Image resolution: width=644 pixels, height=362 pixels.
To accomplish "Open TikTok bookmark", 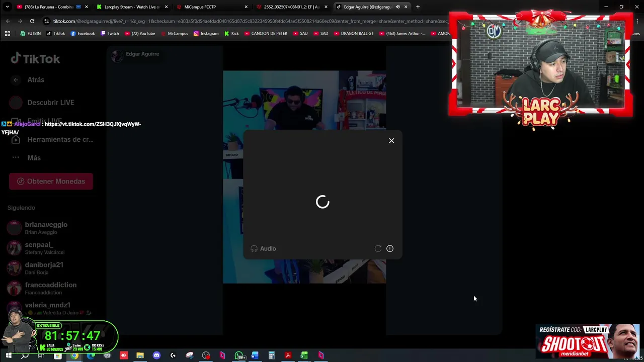I will click(x=55, y=34).
